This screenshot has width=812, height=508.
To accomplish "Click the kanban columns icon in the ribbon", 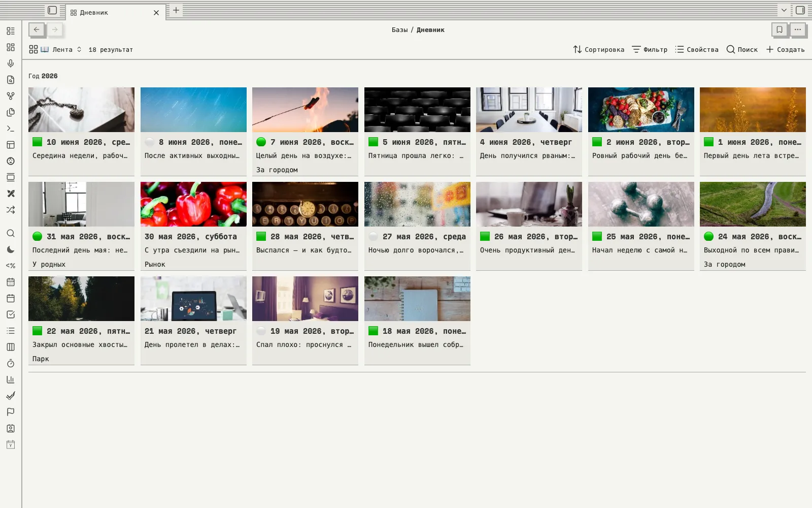I will coord(11,347).
